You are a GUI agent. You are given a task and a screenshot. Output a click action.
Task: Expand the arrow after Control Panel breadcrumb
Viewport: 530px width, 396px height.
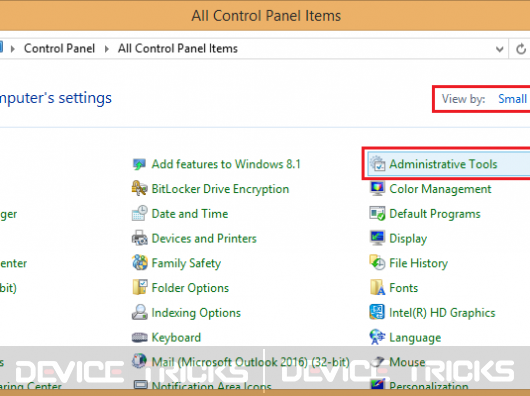pos(106,49)
